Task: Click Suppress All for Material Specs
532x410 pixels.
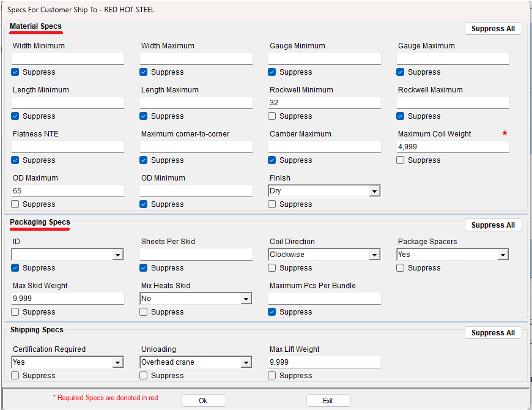Action: point(493,29)
